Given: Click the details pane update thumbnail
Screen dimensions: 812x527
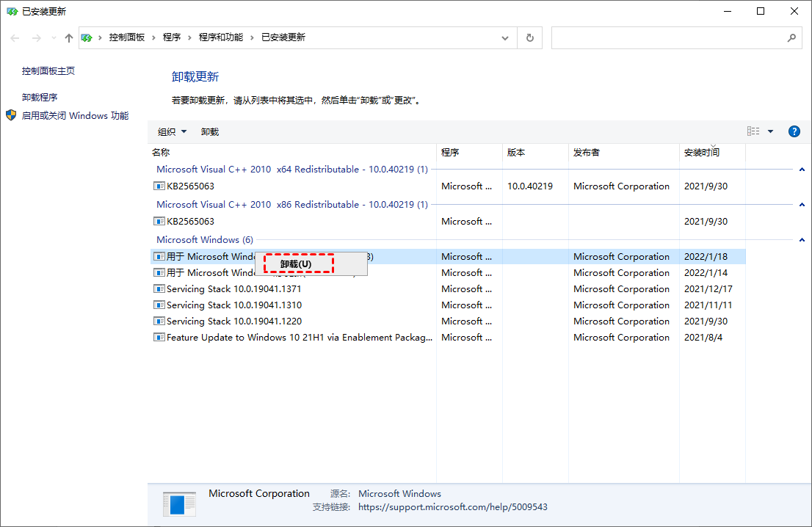Looking at the screenshot, I should 179,504.
